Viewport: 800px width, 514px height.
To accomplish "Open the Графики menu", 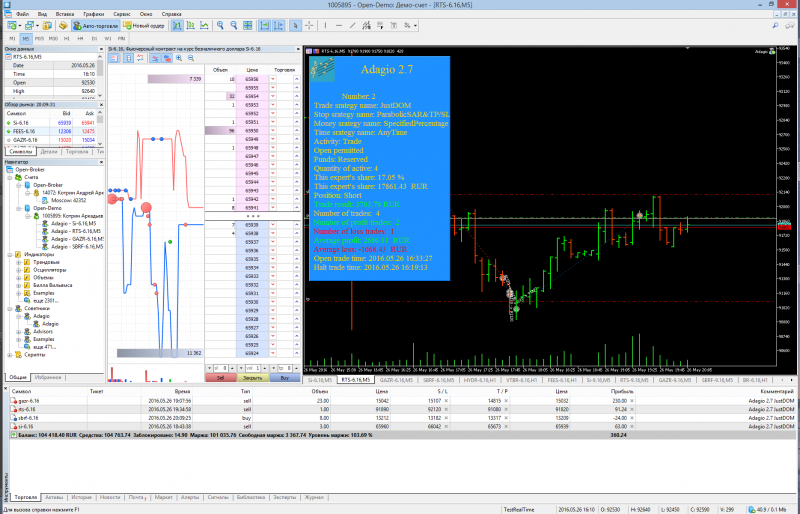I will (x=94, y=14).
